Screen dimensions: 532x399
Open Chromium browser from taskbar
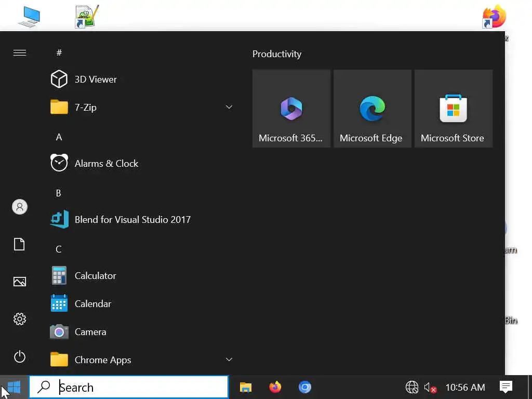(304, 387)
